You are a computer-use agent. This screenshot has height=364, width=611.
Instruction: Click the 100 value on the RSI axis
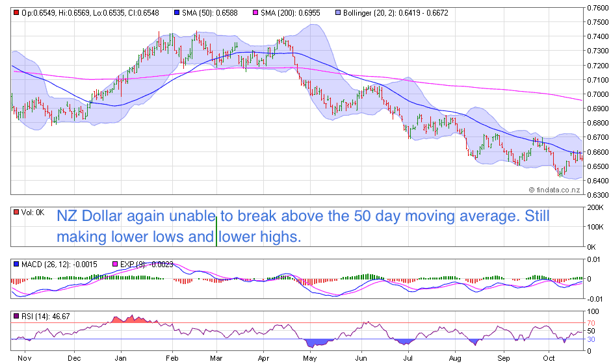pos(593,311)
